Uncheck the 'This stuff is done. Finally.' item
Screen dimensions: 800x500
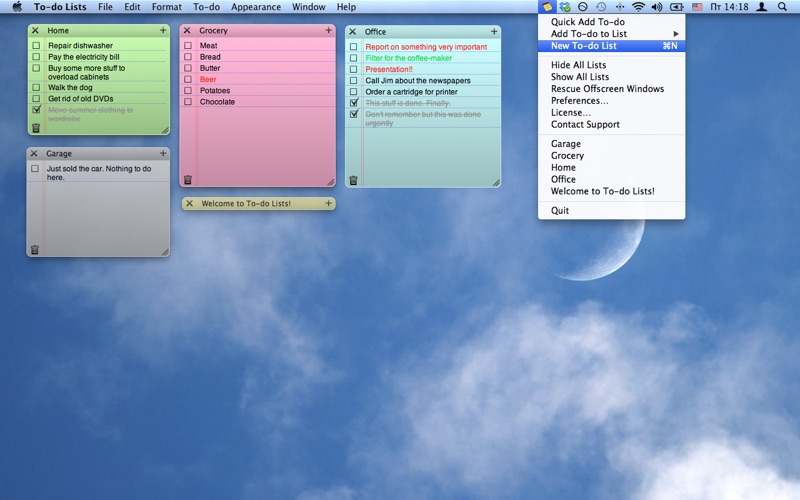pos(353,103)
